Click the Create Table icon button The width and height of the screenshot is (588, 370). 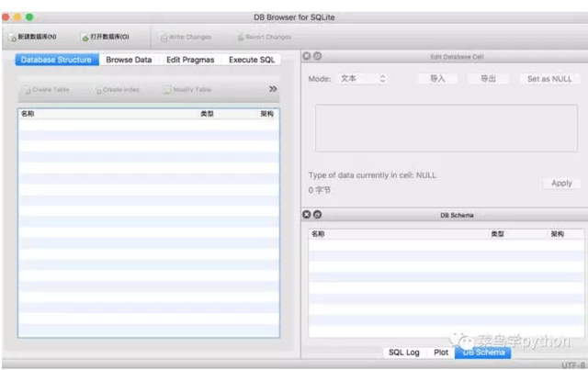click(x=46, y=90)
